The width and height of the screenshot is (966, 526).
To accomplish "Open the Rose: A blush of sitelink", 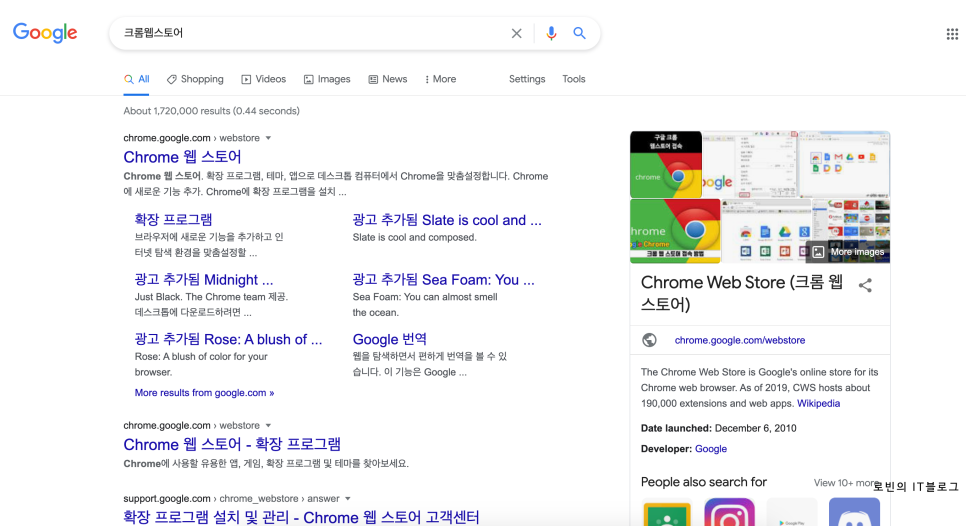I will 228,339.
